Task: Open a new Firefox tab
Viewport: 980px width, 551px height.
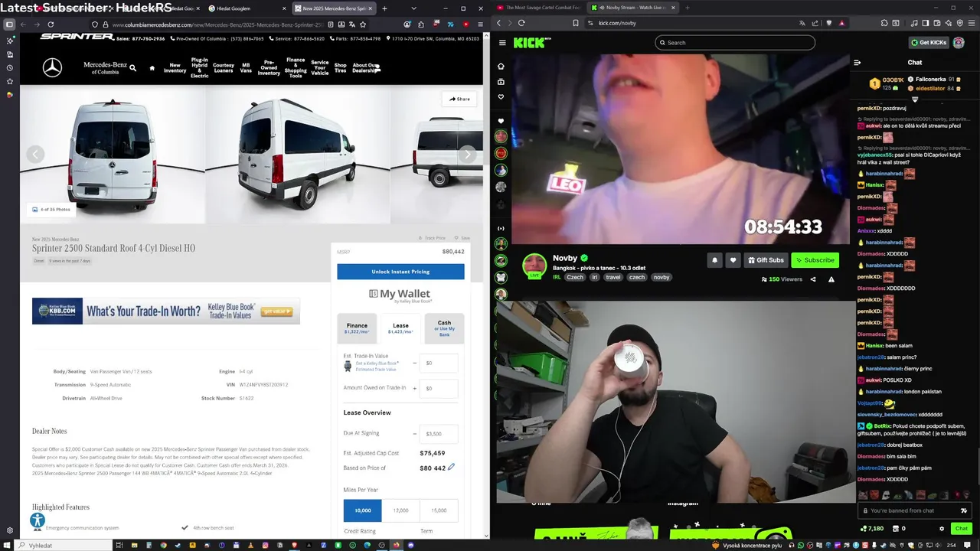Action: coord(384,8)
